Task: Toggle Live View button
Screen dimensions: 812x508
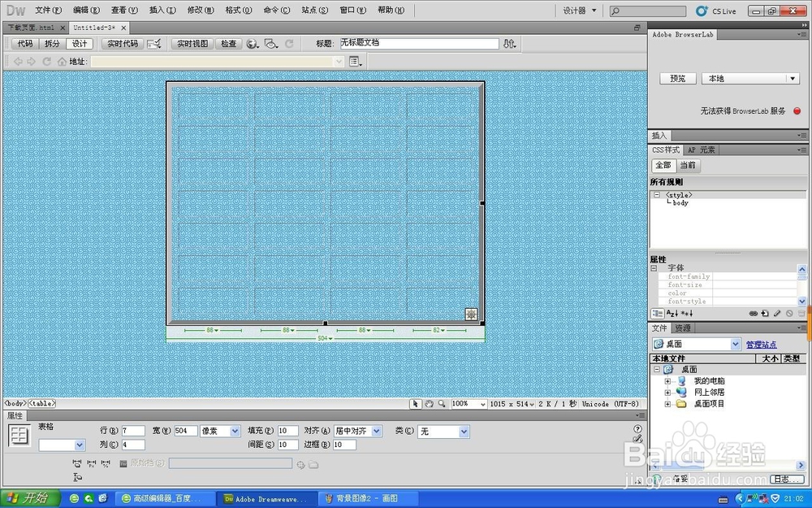Action: [192, 44]
